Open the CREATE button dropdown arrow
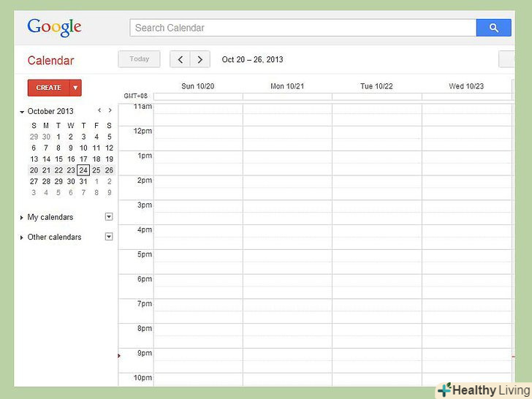The width and height of the screenshot is (532, 399). pos(76,88)
